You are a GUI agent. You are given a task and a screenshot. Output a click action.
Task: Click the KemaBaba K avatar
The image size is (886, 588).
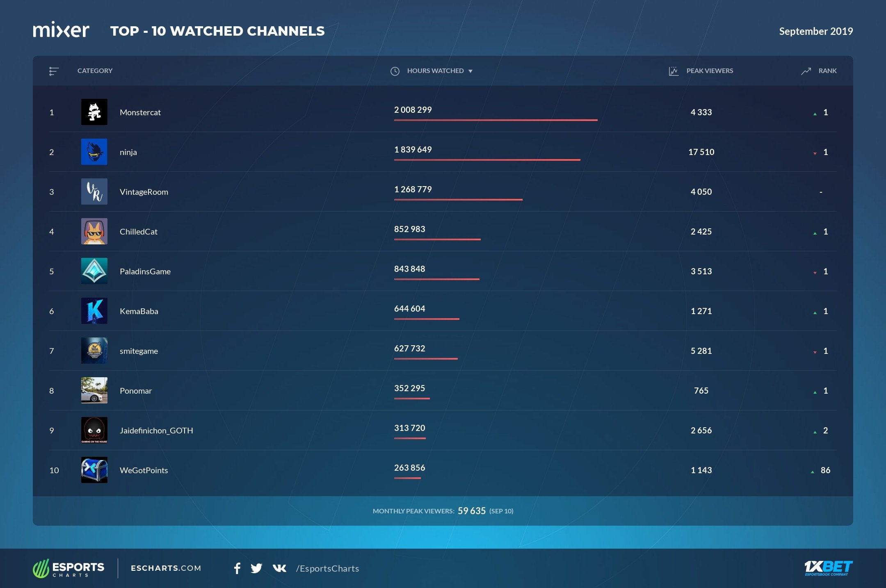pyautogui.click(x=94, y=311)
